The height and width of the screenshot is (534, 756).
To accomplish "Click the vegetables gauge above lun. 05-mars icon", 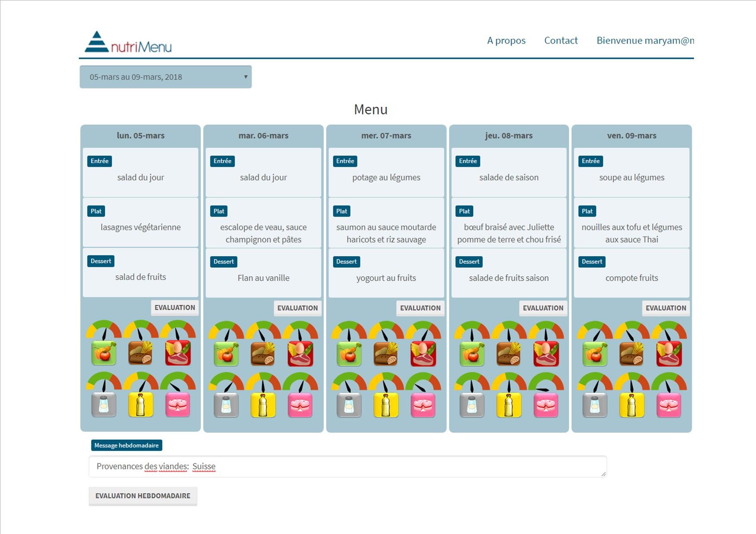I will coord(104,330).
